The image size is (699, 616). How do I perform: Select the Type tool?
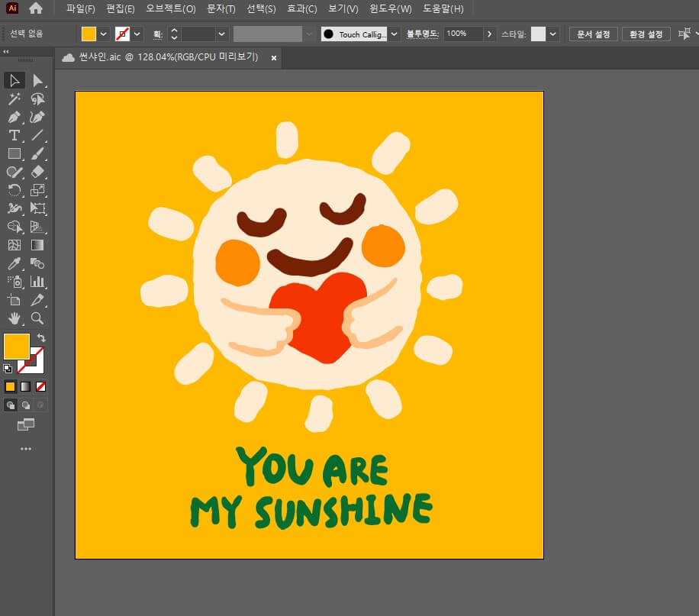(x=14, y=135)
